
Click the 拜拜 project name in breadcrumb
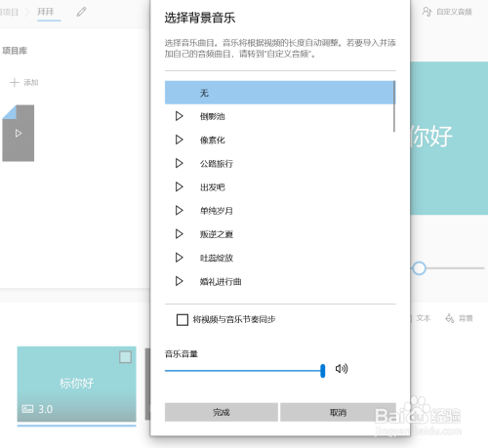[46, 12]
